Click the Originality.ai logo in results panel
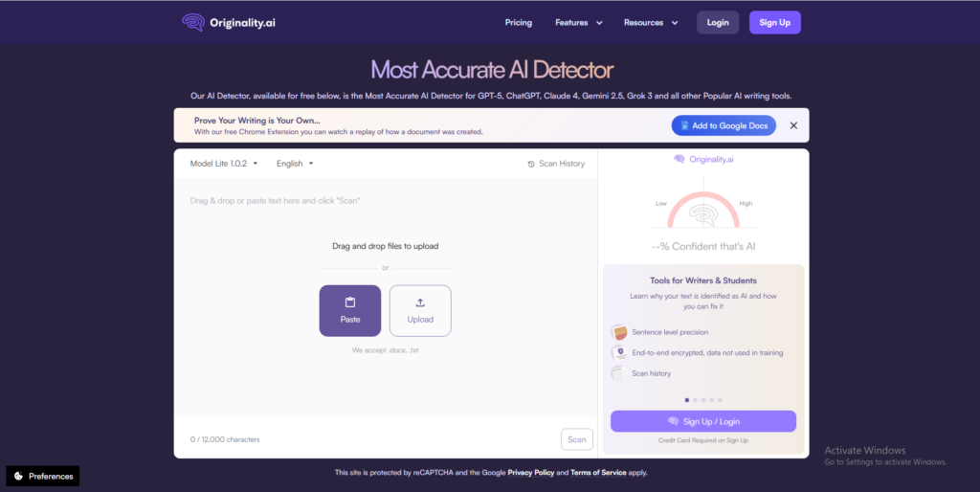980x492 pixels. coord(703,159)
